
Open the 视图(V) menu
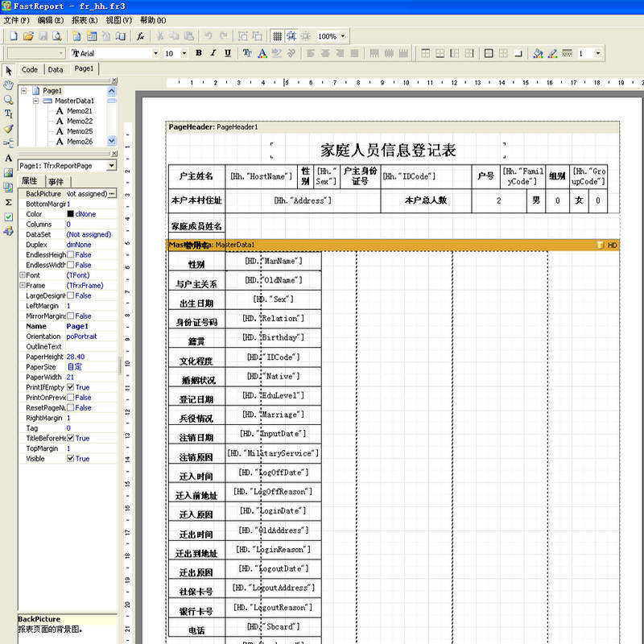click(118, 20)
